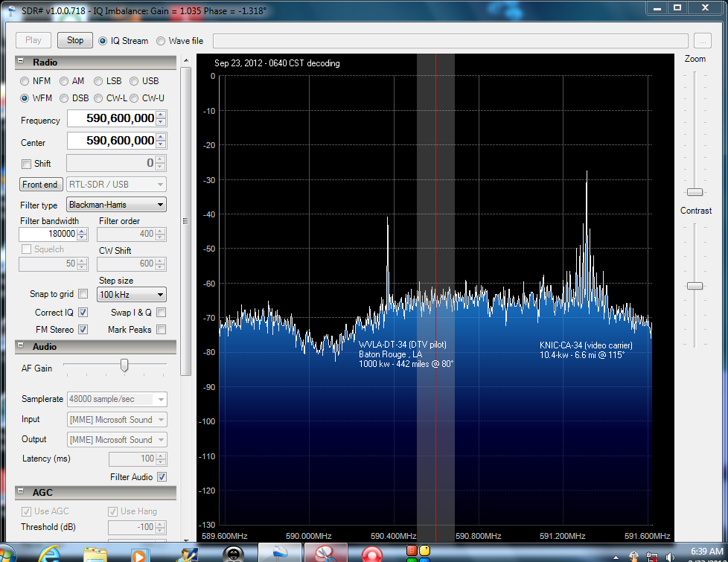Image resolution: width=728 pixels, height=562 pixels.
Task: Select NFM demodulation mode
Action: click(25, 81)
